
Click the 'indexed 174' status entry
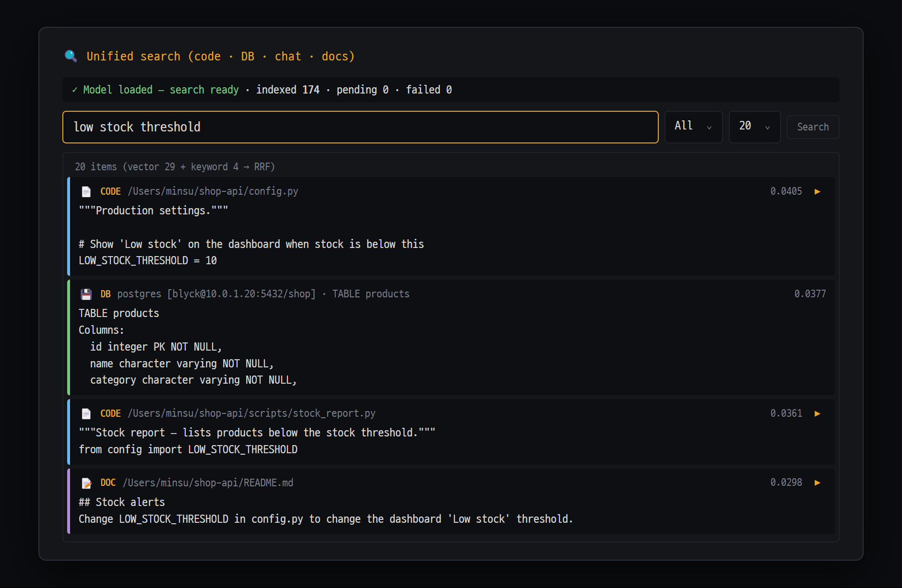tap(288, 90)
